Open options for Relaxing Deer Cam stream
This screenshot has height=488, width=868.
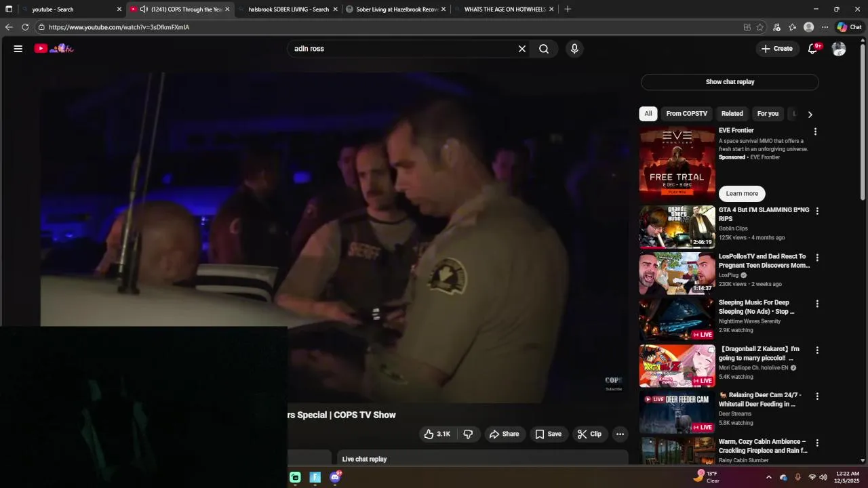tap(817, 396)
